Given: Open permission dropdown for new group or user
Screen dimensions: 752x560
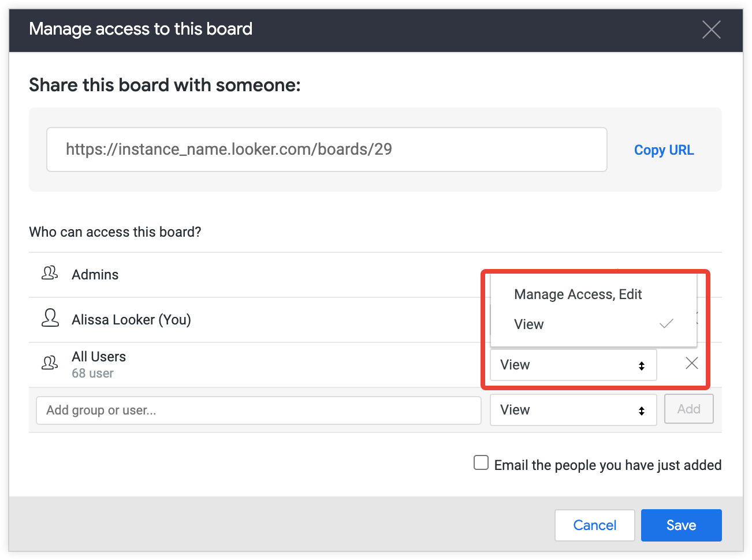Looking at the screenshot, I should pos(573,410).
